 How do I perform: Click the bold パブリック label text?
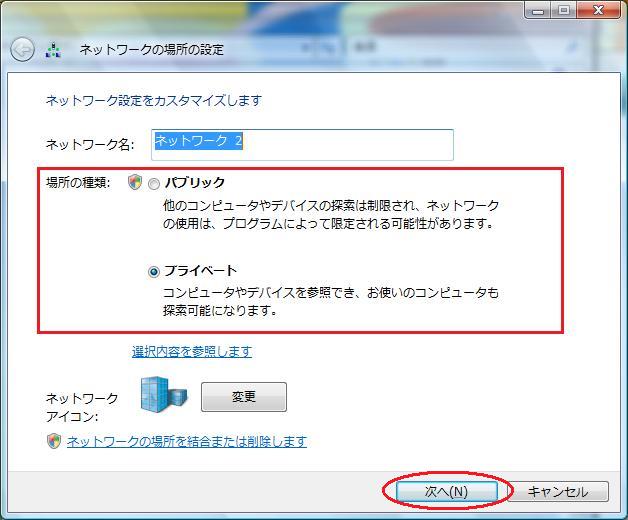click(x=194, y=183)
